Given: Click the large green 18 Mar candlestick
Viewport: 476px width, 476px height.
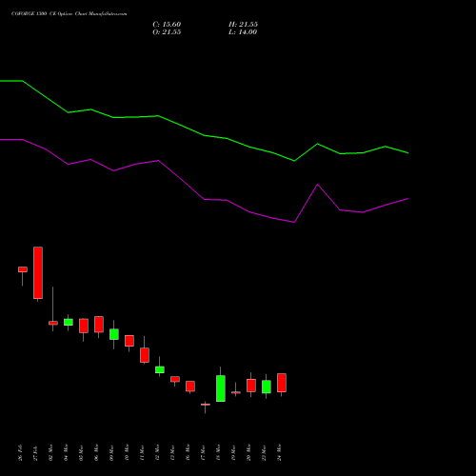Looking at the screenshot, I should pos(221,388).
